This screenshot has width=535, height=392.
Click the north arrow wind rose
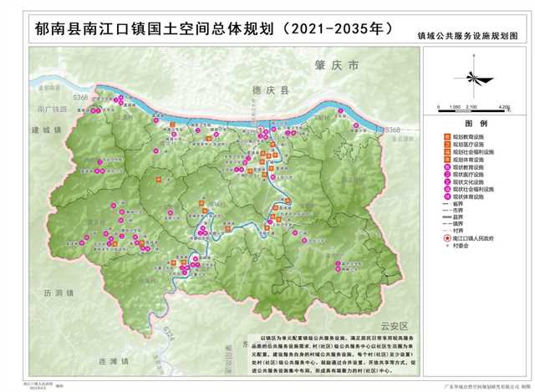pyautogui.click(x=476, y=79)
